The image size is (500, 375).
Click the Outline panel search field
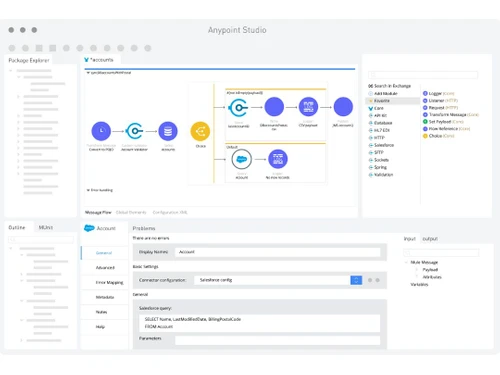pos(41,239)
